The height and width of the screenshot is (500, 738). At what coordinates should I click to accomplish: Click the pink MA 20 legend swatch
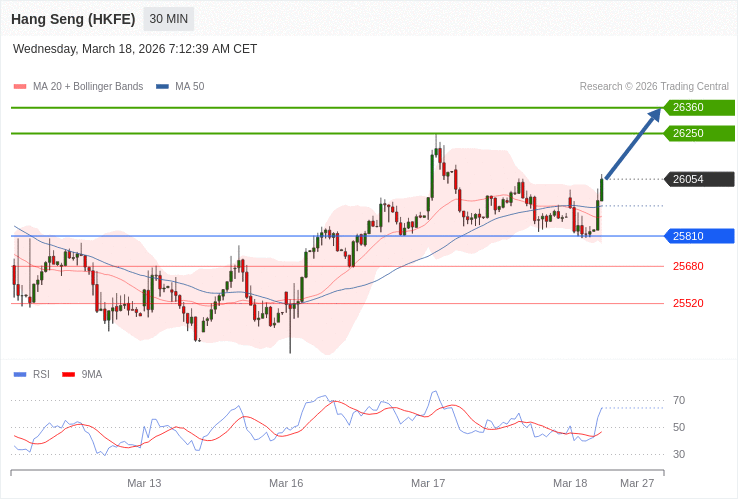coord(20,87)
